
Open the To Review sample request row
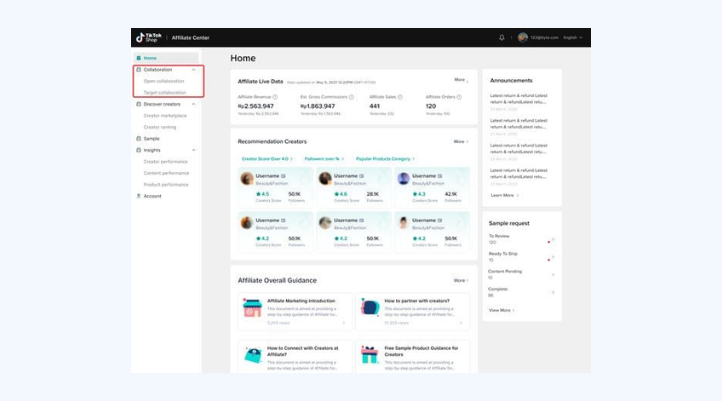(x=520, y=240)
